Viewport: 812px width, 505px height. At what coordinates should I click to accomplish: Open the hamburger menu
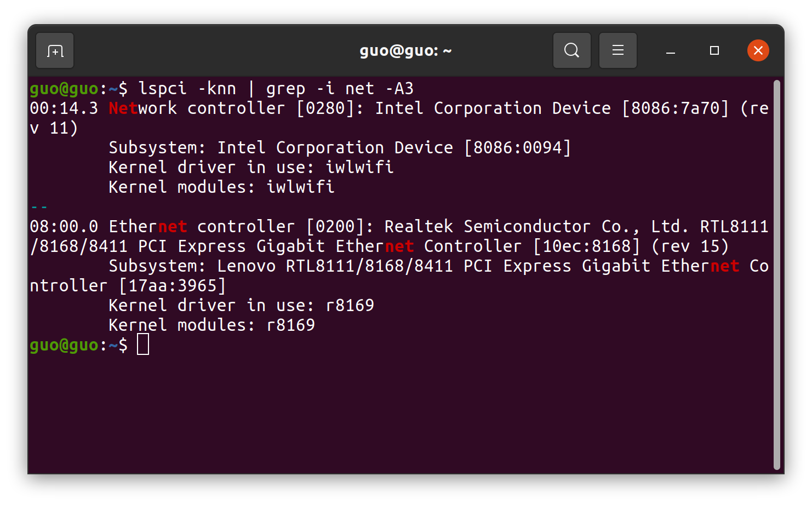point(617,50)
